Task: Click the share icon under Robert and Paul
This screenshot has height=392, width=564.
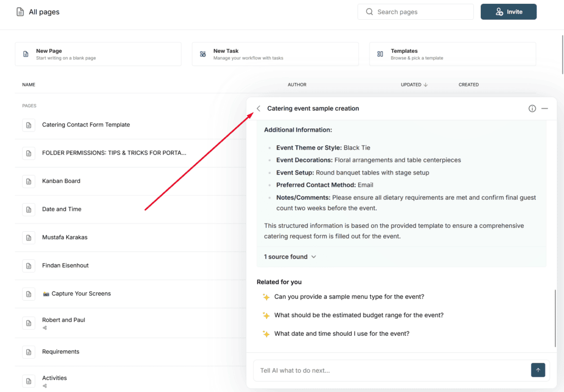Action: coord(45,328)
